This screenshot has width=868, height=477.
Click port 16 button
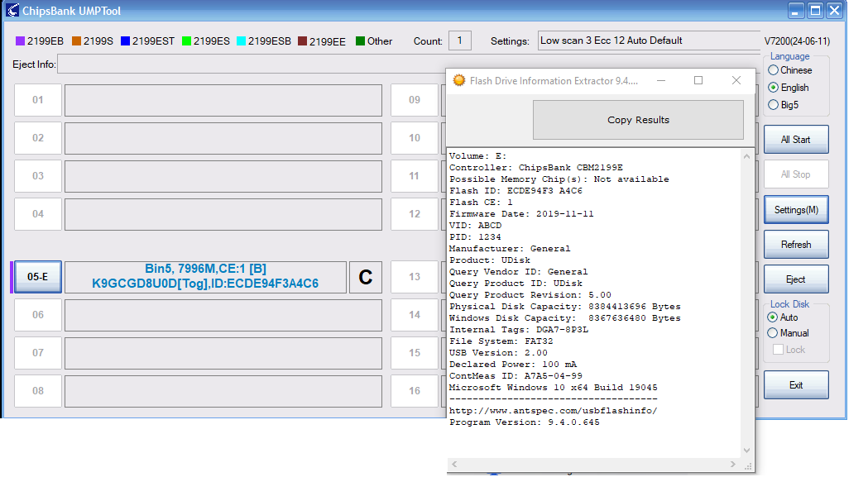tap(415, 391)
